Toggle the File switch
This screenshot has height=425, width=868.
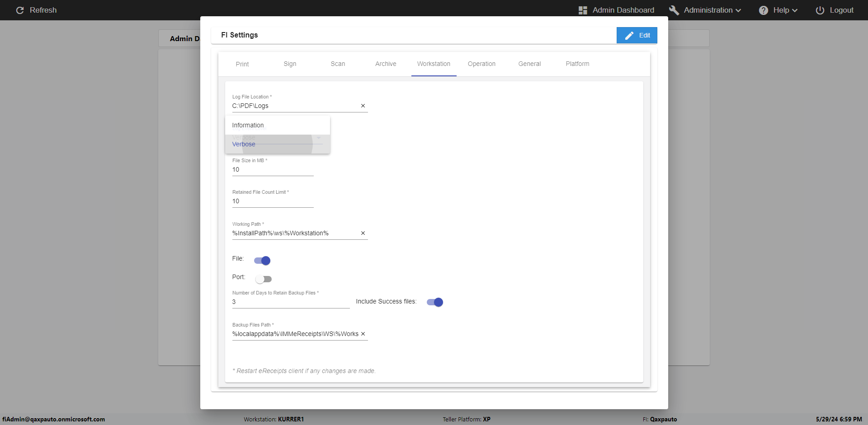[262, 261]
